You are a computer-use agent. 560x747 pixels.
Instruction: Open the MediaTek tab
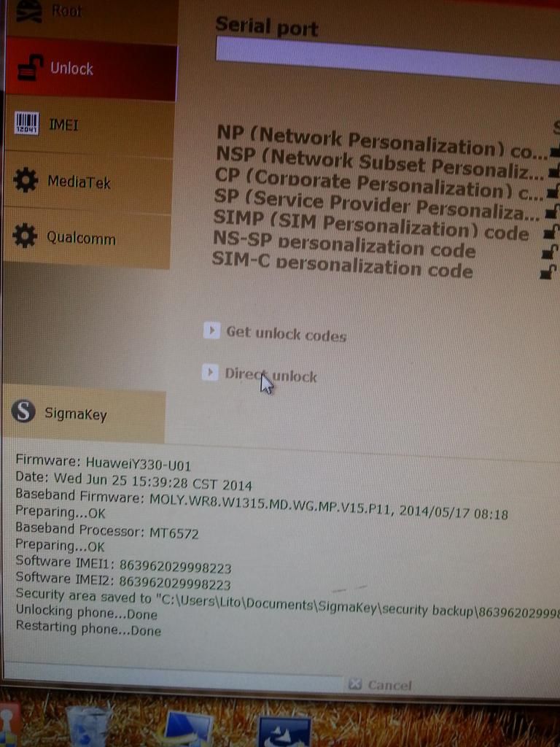[x=88, y=181]
